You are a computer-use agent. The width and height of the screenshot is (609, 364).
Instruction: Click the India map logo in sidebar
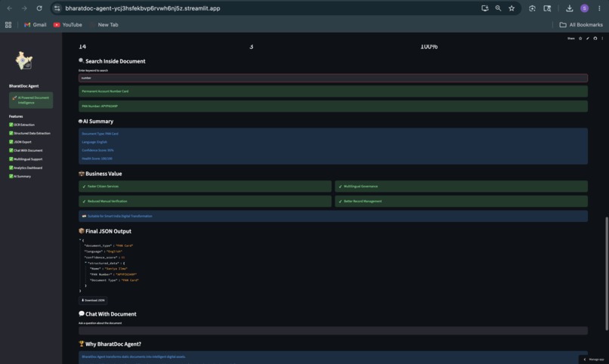tap(24, 61)
